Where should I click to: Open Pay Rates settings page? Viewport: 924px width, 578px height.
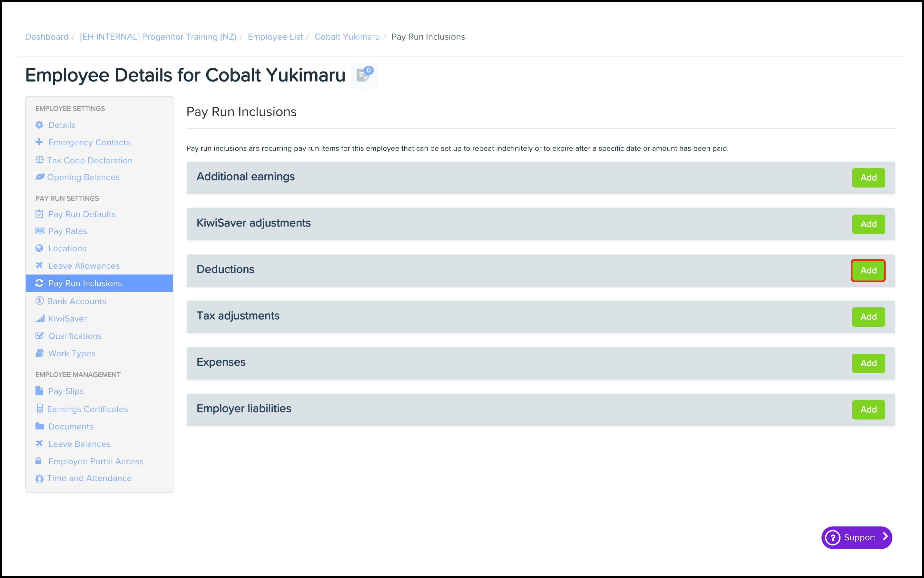coord(68,231)
